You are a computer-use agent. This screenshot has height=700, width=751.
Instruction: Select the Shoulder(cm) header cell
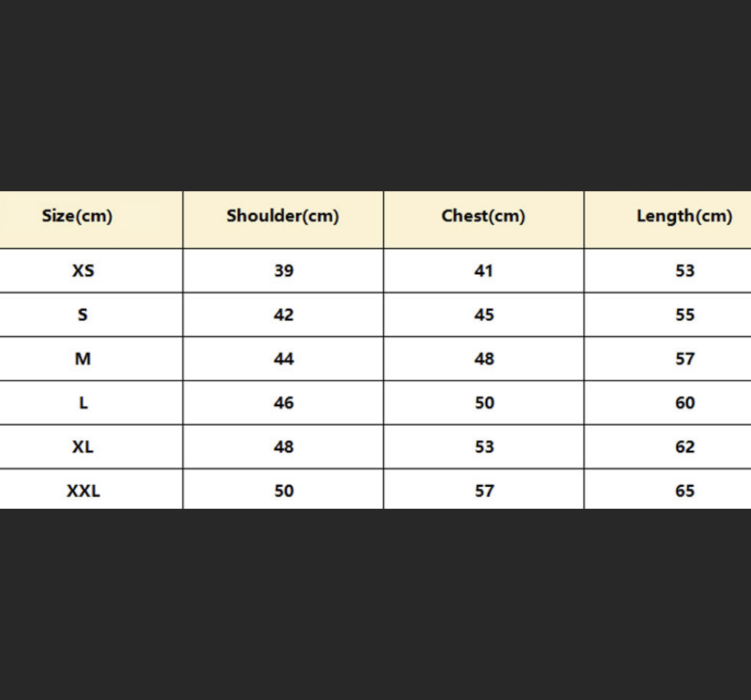pyautogui.click(x=283, y=216)
